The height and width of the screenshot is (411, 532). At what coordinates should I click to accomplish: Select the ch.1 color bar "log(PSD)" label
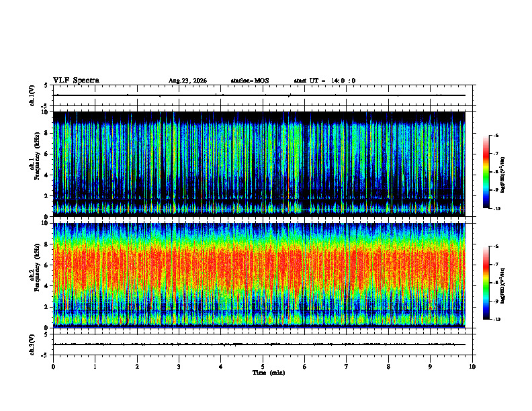point(502,175)
